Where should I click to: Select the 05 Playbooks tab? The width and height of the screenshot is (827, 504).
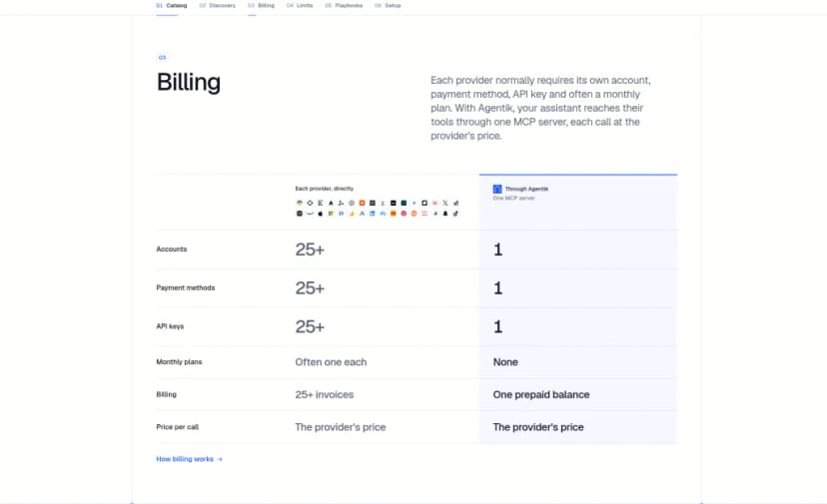click(x=344, y=5)
